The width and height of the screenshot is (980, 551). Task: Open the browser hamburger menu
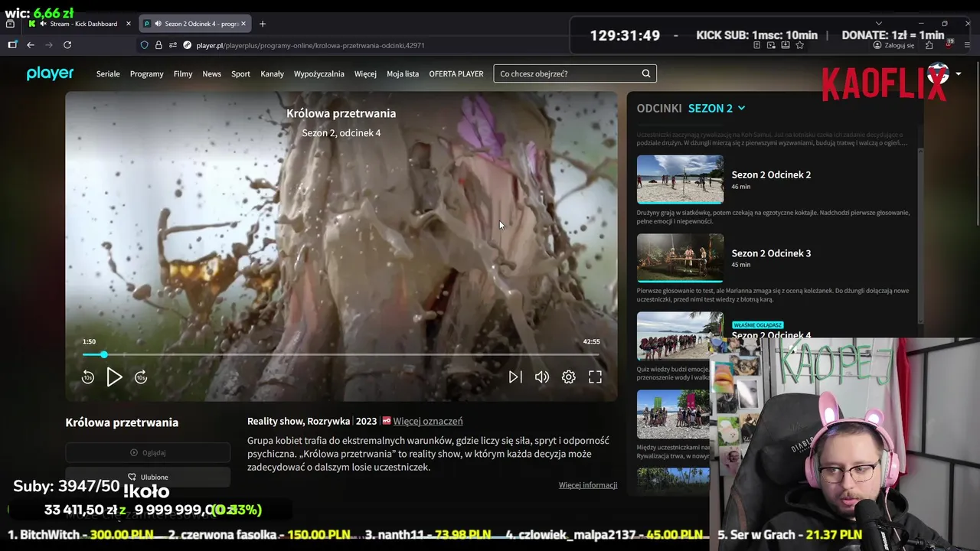click(968, 45)
